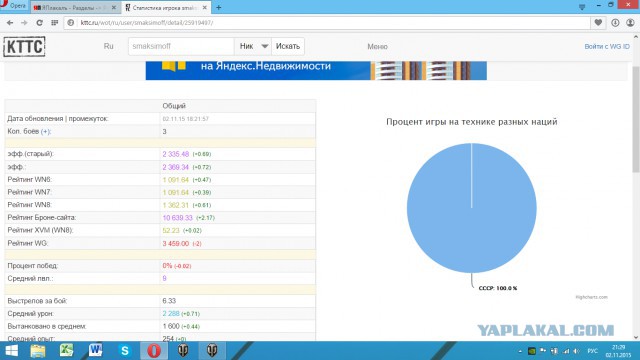Open second World of Tanks taskbar icon
The height and width of the screenshot is (360, 640).
coord(212,351)
